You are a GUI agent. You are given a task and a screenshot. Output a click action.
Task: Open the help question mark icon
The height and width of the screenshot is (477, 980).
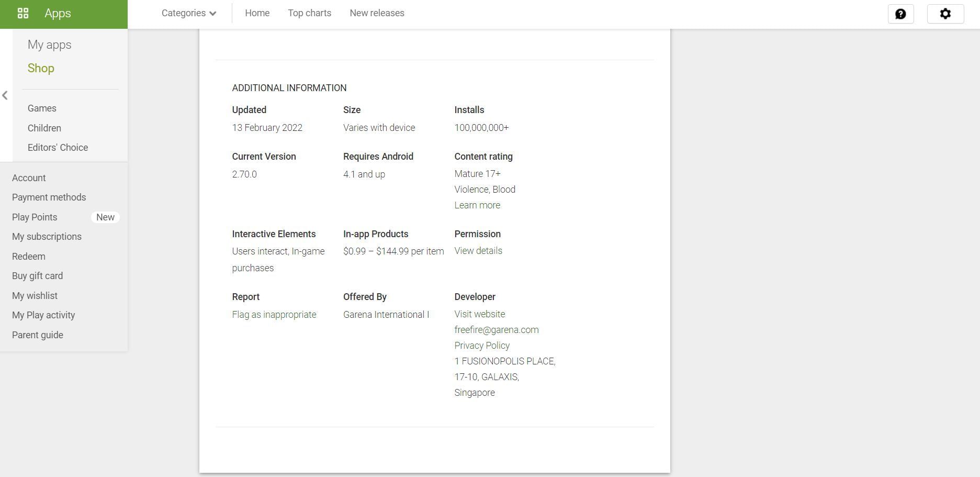(x=900, y=14)
